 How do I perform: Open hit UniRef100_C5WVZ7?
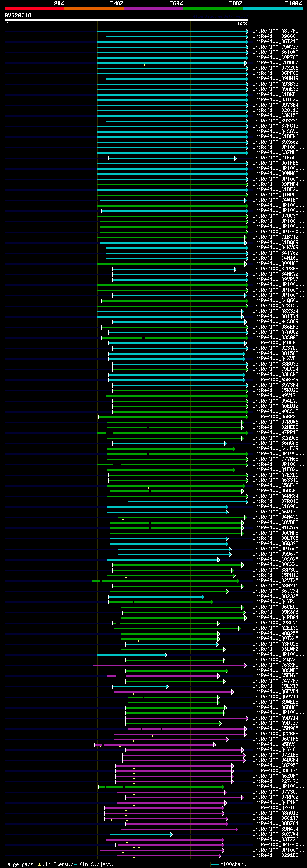tap(275, 47)
